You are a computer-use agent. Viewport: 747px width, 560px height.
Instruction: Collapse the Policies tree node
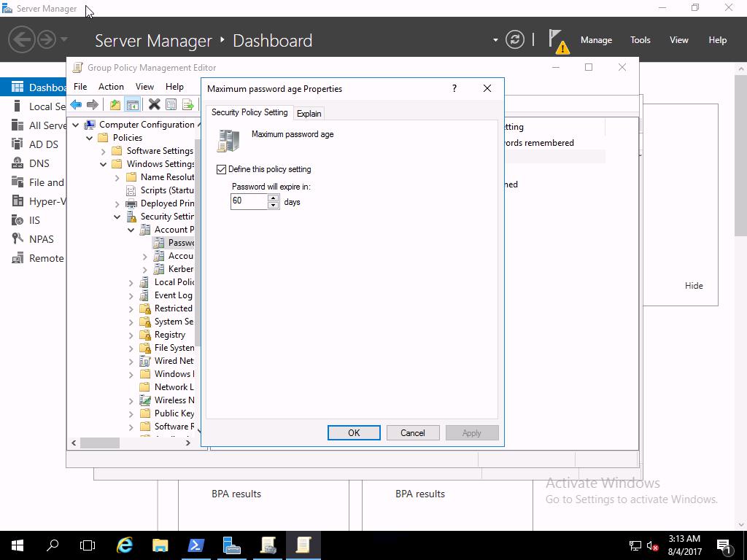[x=90, y=138]
